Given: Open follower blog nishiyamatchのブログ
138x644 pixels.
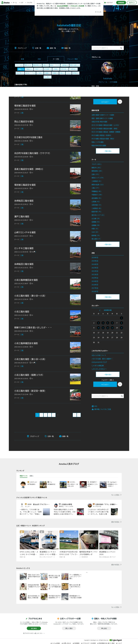Looking at the screenshot, I should 99,362.
